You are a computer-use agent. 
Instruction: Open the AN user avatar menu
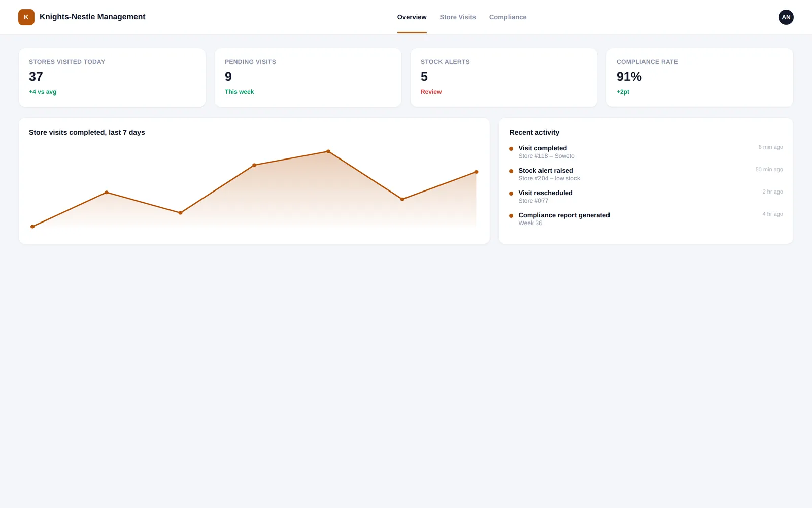[x=786, y=17]
